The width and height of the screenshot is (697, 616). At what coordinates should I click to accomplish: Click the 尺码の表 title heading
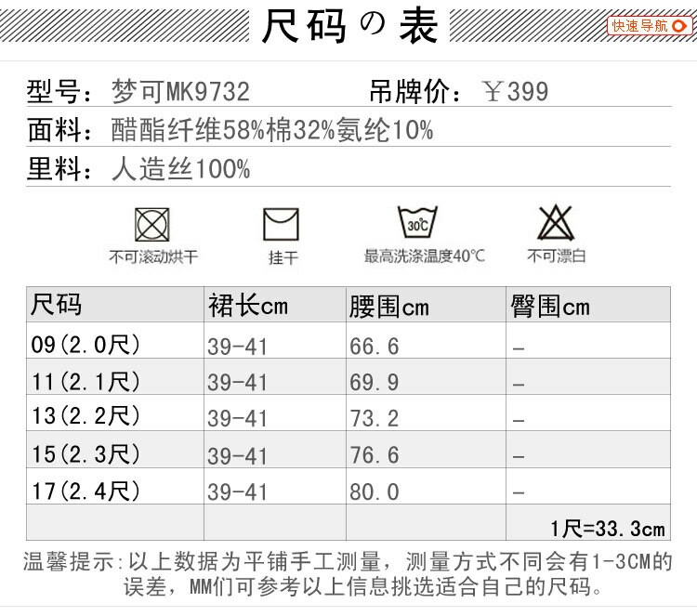coord(349,26)
